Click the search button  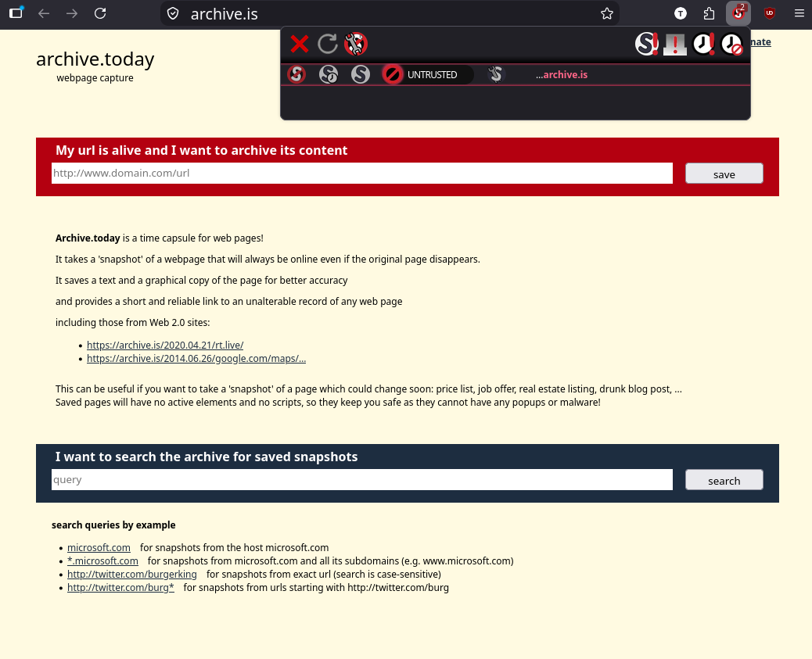(x=724, y=480)
